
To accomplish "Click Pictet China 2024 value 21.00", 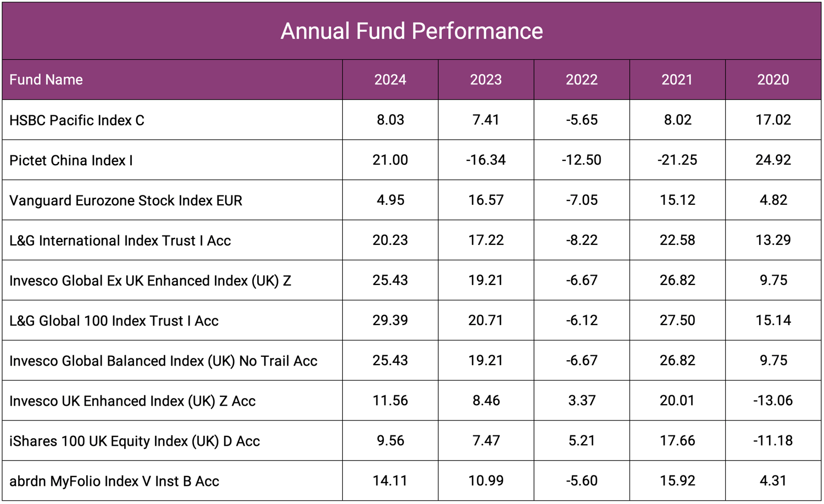I will pyautogui.click(x=390, y=160).
